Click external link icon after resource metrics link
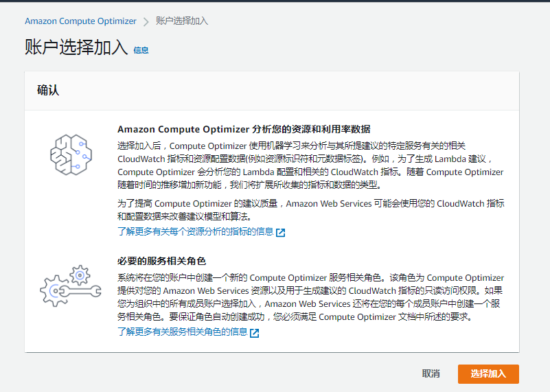Image resolution: width=550 pixels, height=392 pixels. pos(281,233)
